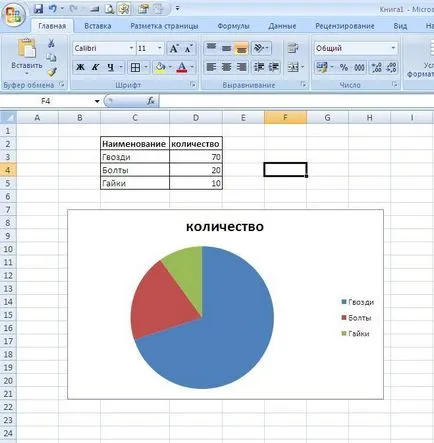This screenshot has height=443, width=434.
Task: Open the Формулы ribbon tab
Action: coord(233,26)
